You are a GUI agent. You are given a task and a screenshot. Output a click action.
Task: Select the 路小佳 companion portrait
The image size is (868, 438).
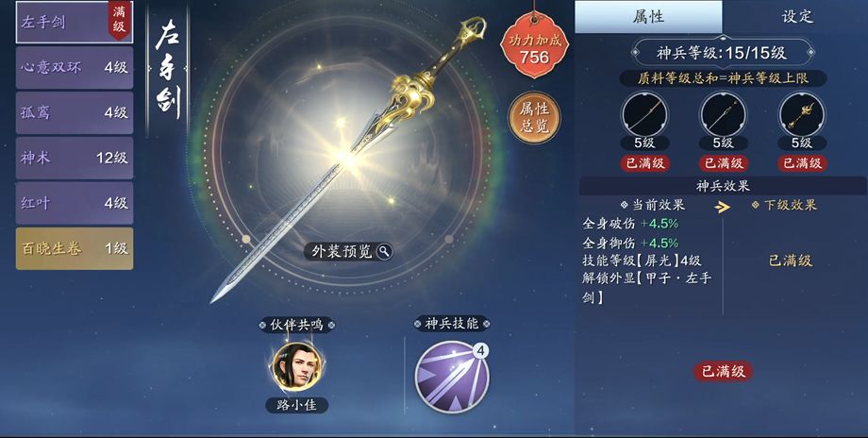pyautogui.click(x=296, y=366)
